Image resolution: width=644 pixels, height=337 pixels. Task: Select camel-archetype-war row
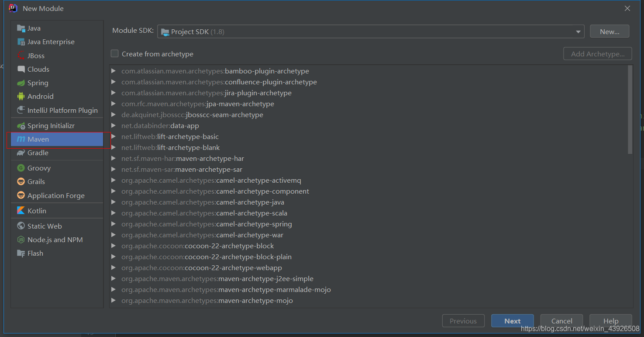pos(368,235)
